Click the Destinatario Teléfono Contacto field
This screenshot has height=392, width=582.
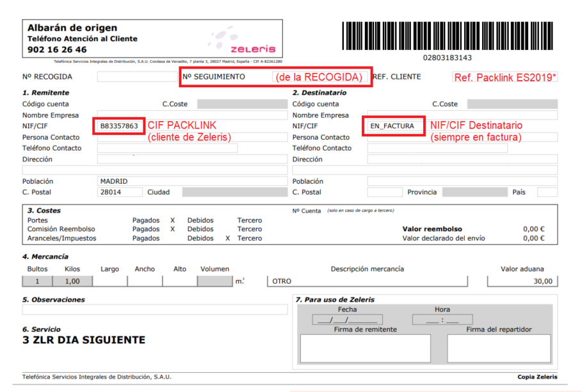coord(437,148)
